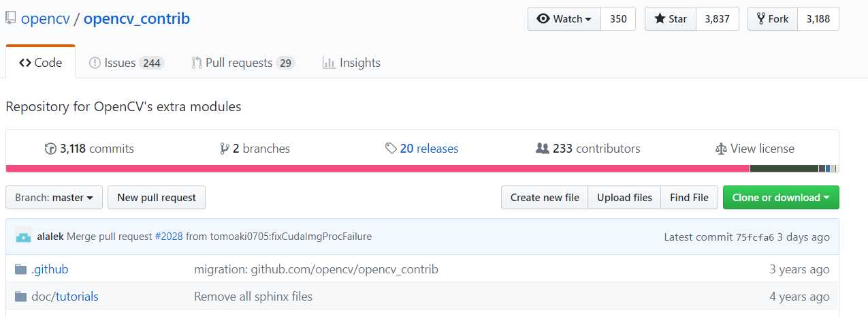Click the releases tag icon
Screen dimensions: 868x317
click(391, 149)
